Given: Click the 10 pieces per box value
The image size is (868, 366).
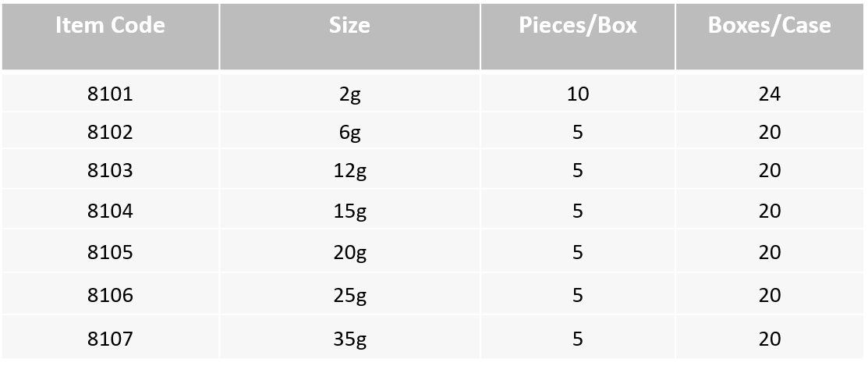Looking at the screenshot, I should tap(578, 94).
